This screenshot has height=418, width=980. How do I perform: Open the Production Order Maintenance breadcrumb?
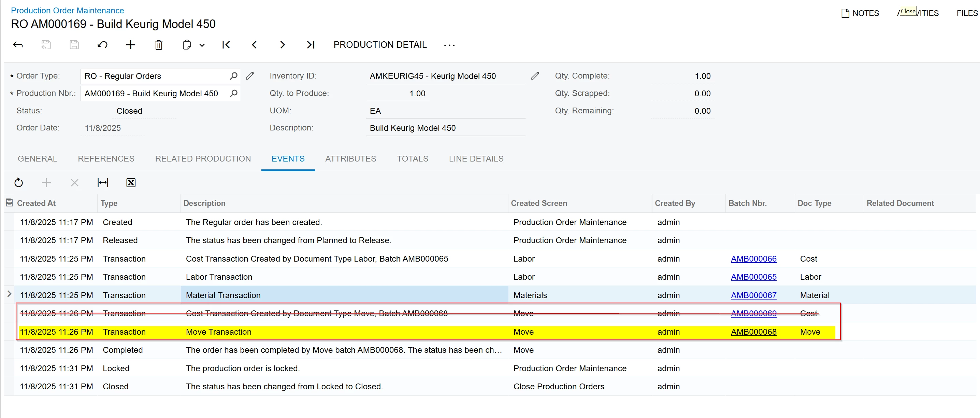pos(67,10)
